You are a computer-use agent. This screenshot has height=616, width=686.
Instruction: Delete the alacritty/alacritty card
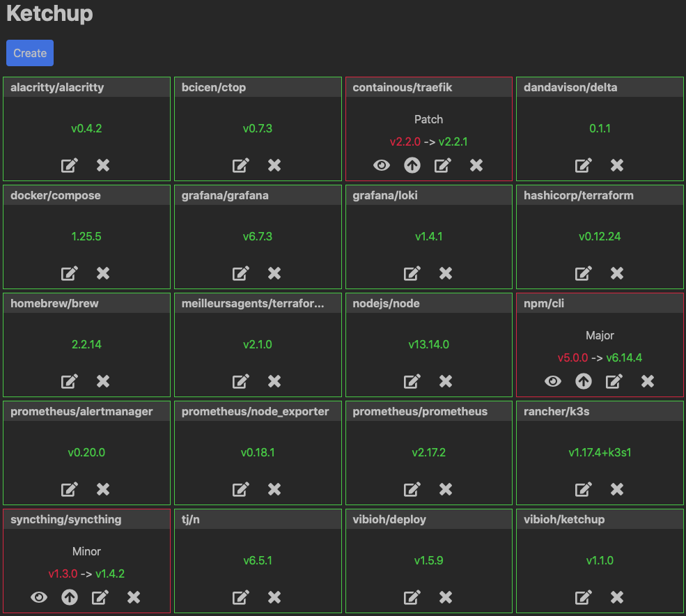click(x=103, y=165)
